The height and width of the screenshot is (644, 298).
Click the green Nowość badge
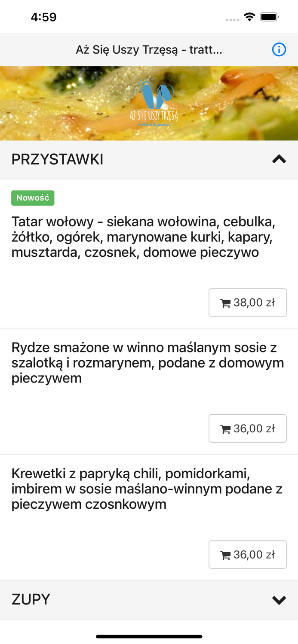(33, 198)
